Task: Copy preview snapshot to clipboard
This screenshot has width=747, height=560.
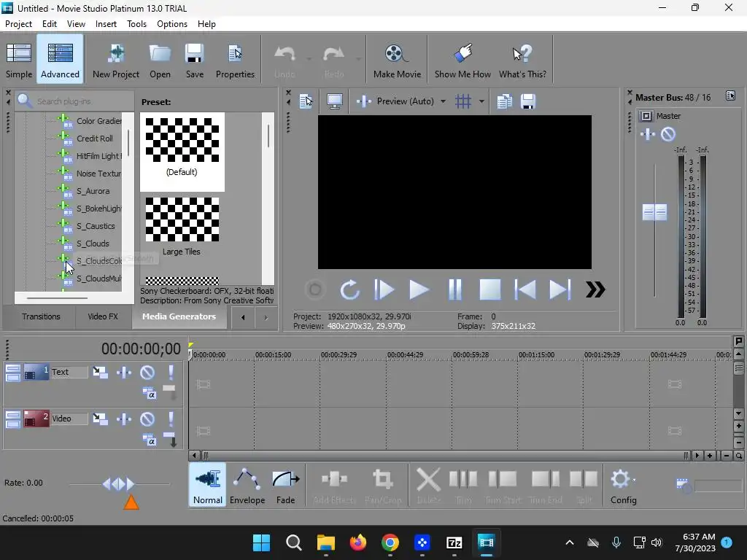Action: pyautogui.click(x=504, y=101)
